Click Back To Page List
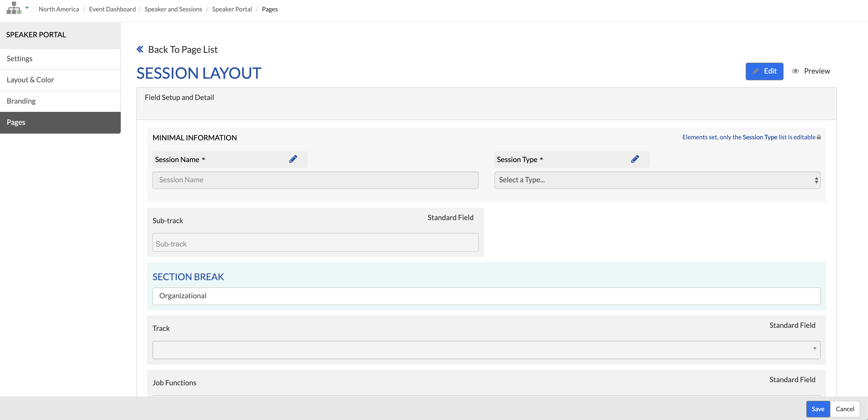This screenshot has width=868, height=420. coord(183,49)
